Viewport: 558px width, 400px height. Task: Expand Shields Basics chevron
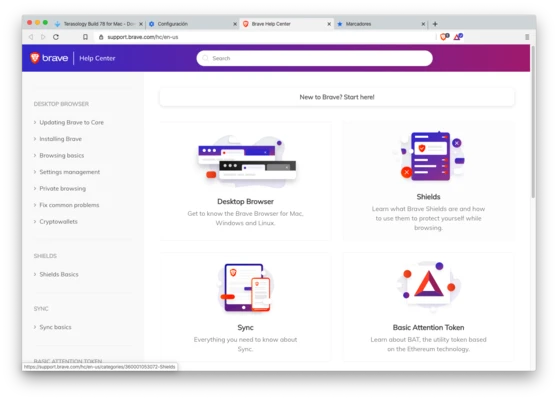coord(35,274)
